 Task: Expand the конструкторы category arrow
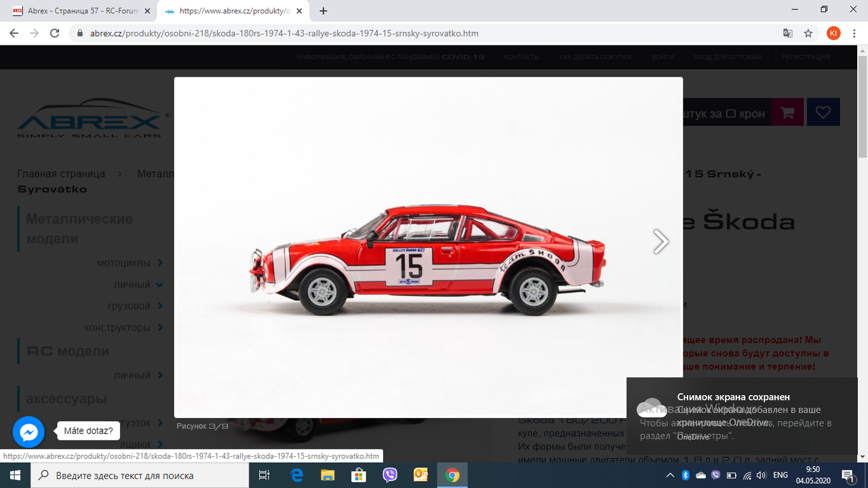click(x=161, y=327)
